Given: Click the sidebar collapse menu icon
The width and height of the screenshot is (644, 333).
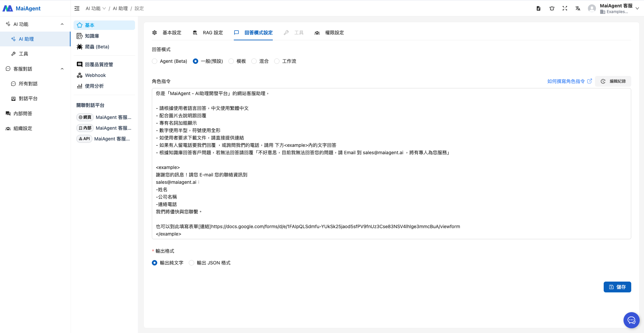Looking at the screenshot, I should click(x=77, y=8).
